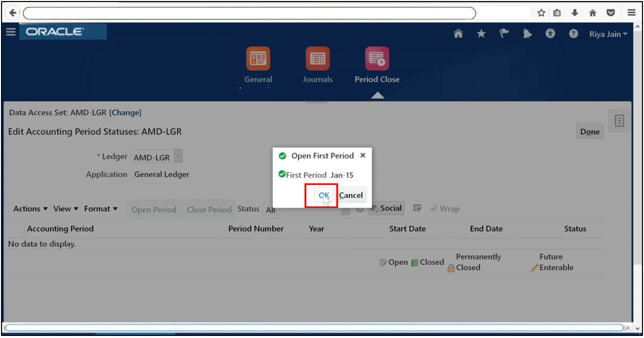This screenshot has height=338, width=644.
Task: Open the Ledger AMD-LGR dropdown
Action: click(x=177, y=156)
